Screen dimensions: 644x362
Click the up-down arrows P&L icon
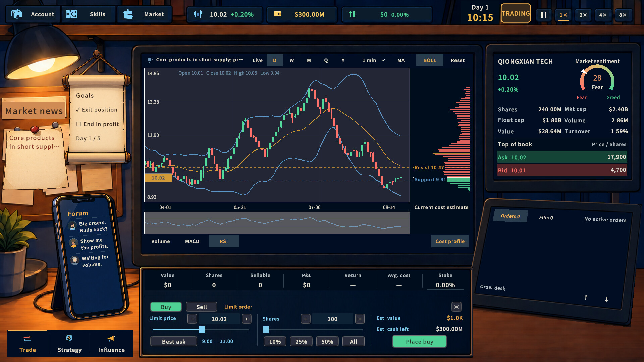coord(352,14)
